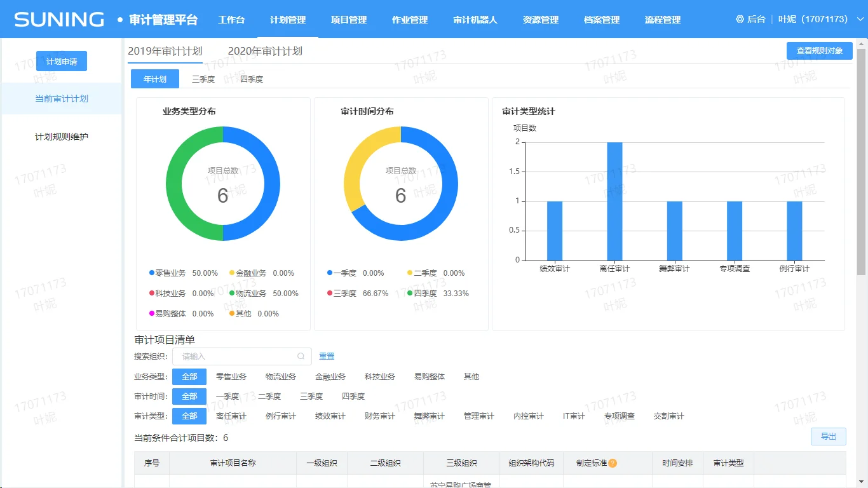
Task: Select 零售业务 in the 业务类型 filter
Action: click(231, 377)
